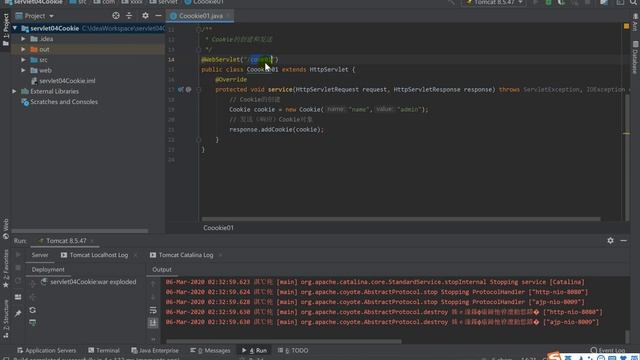Expand the out folder

(x=23, y=49)
